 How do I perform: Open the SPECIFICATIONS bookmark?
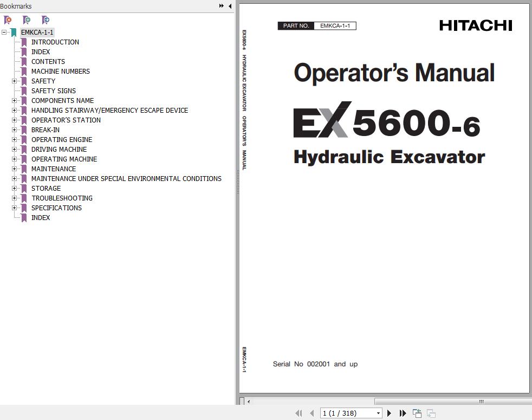(56, 208)
